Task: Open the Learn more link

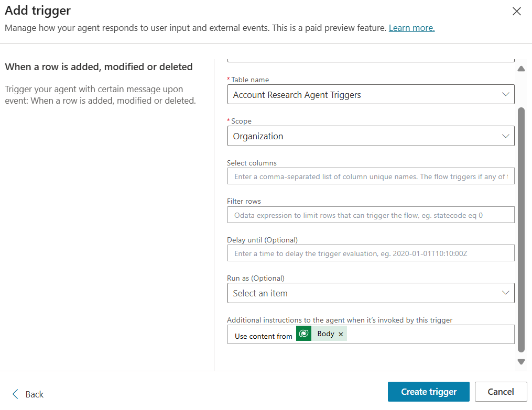Action: click(x=411, y=28)
